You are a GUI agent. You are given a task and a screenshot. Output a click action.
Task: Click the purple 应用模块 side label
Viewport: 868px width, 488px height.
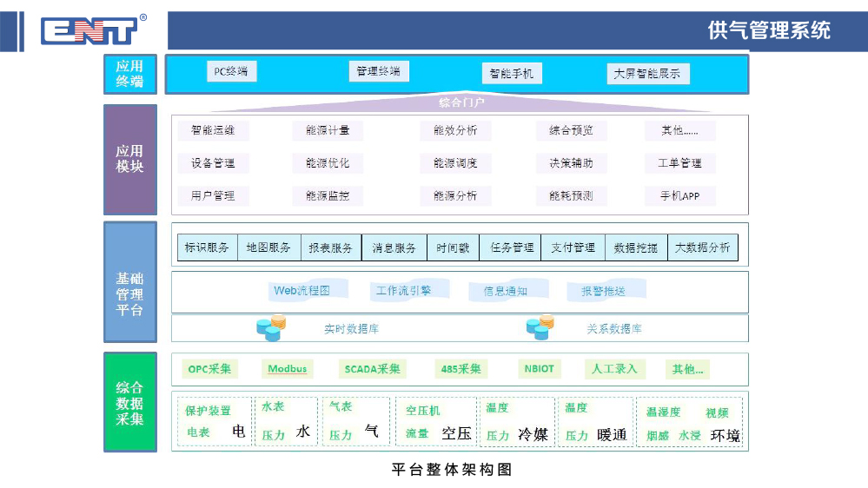point(130,159)
